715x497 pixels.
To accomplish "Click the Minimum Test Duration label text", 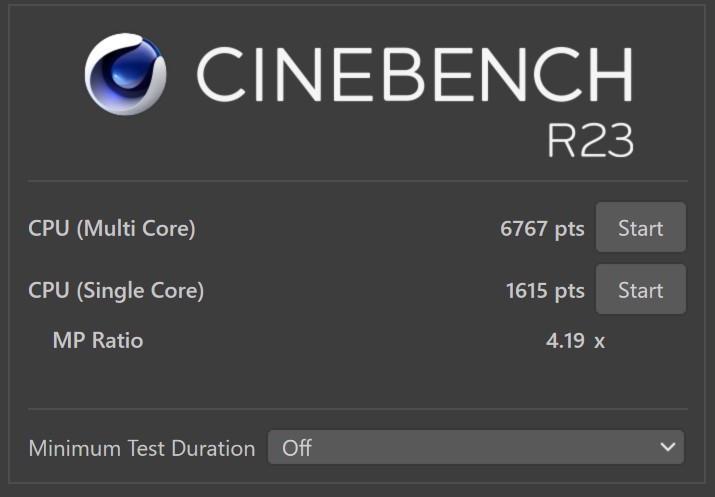I will [x=142, y=448].
